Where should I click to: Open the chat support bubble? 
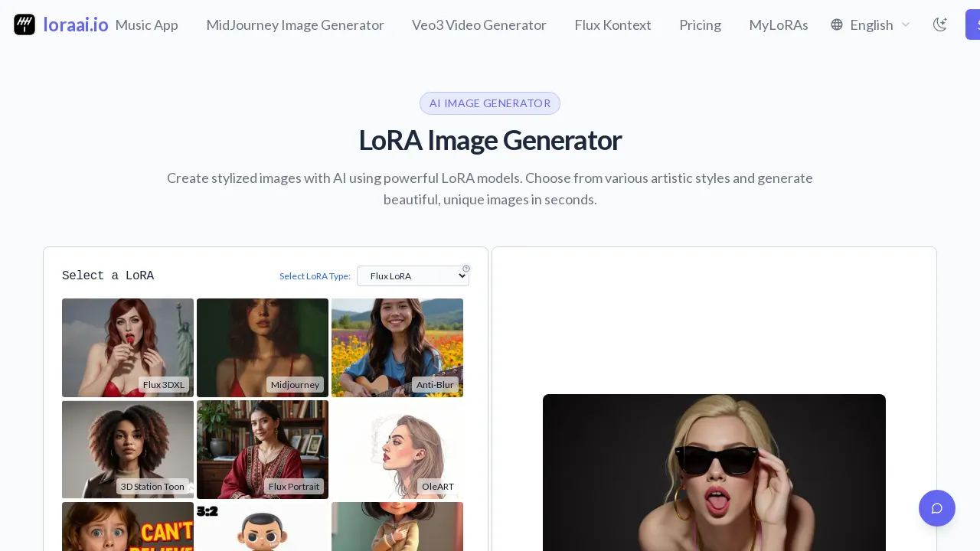pos(937,508)
